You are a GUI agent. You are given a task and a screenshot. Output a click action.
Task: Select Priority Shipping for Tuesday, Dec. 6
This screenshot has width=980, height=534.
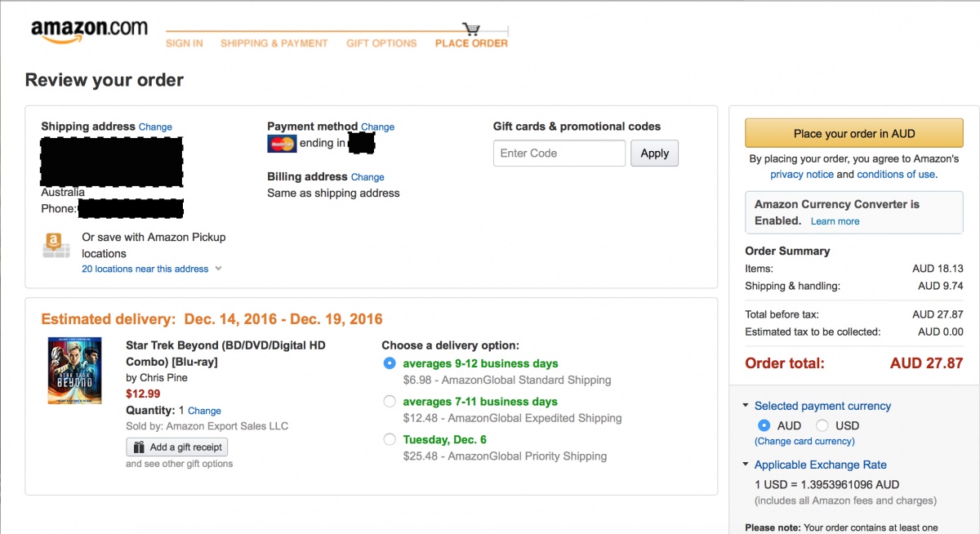tap(390, 440)
